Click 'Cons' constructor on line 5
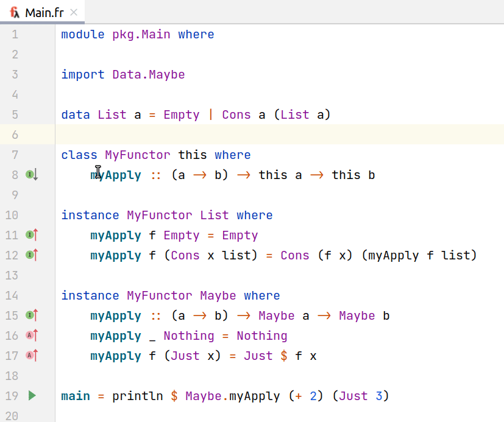This screenshot has height=422, width=504. pyautogui.click(x=236, y=114)
